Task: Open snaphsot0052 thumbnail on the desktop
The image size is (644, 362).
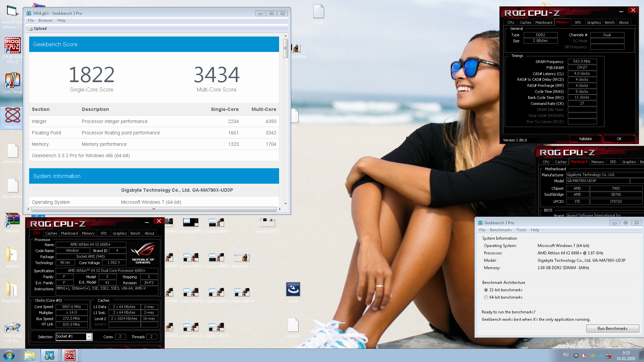Action: click(x=191, y=225)
